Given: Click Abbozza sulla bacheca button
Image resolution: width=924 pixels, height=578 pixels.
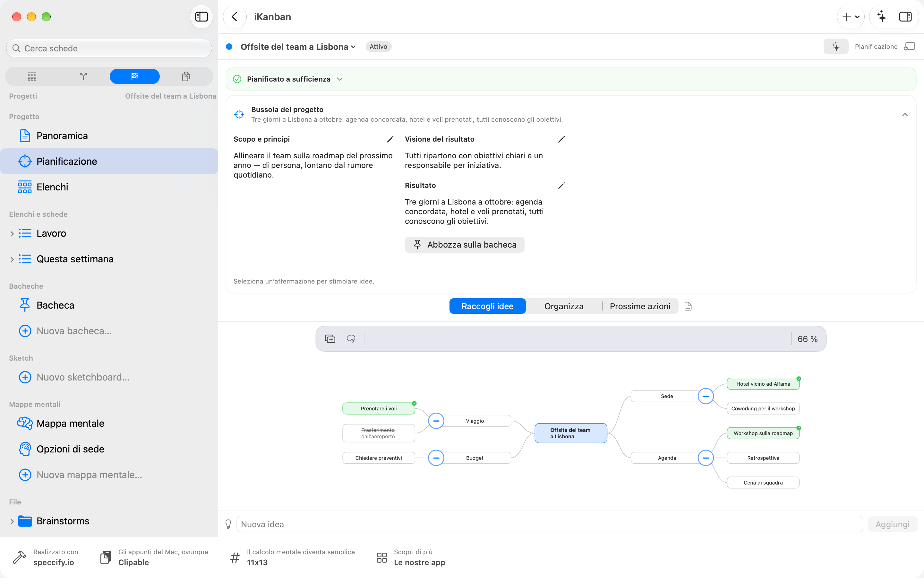Looking at the screenshot, I should pyautogui.click(x=464, y=245).
